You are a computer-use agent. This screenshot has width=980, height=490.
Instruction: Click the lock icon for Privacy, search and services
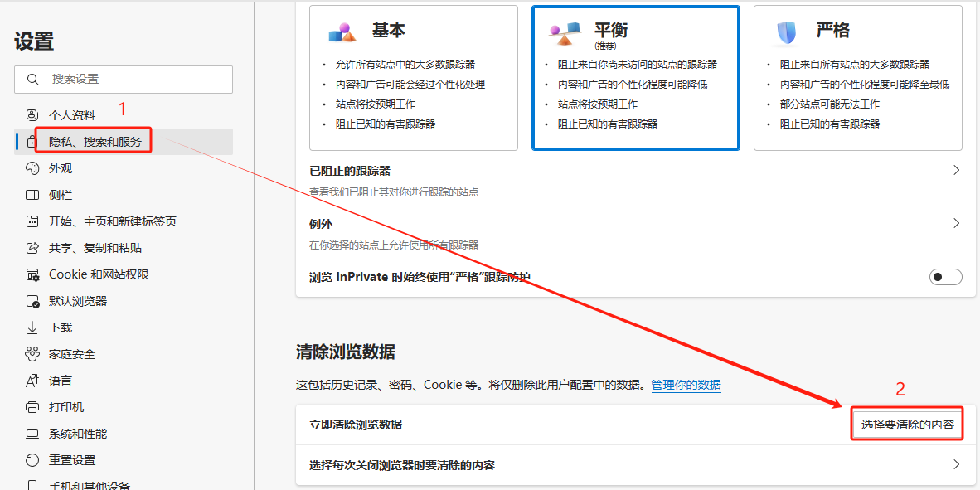point(32,142)
